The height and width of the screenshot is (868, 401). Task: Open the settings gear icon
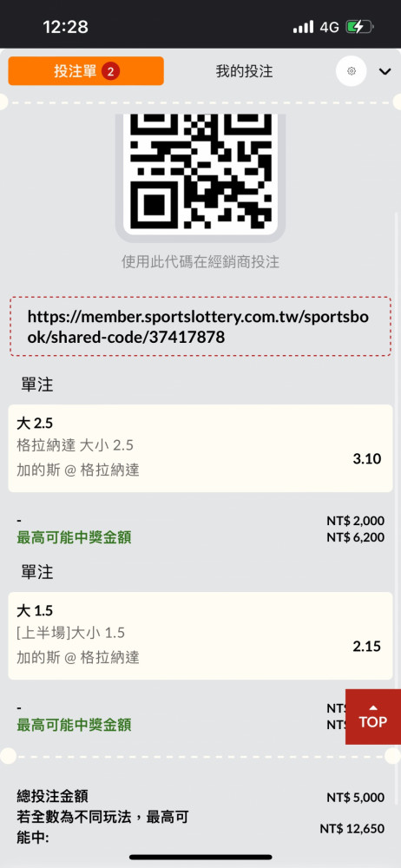[352, 71]
